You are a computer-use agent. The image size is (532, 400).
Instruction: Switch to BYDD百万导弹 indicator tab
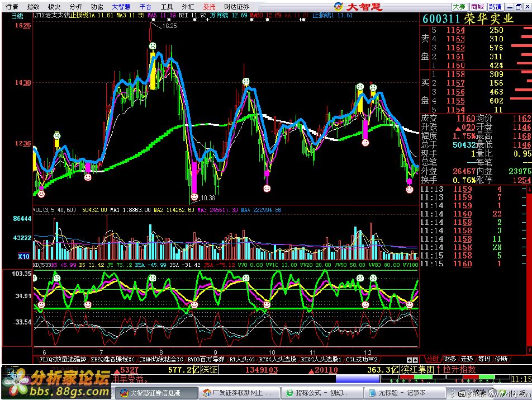[x=206, y=359]
